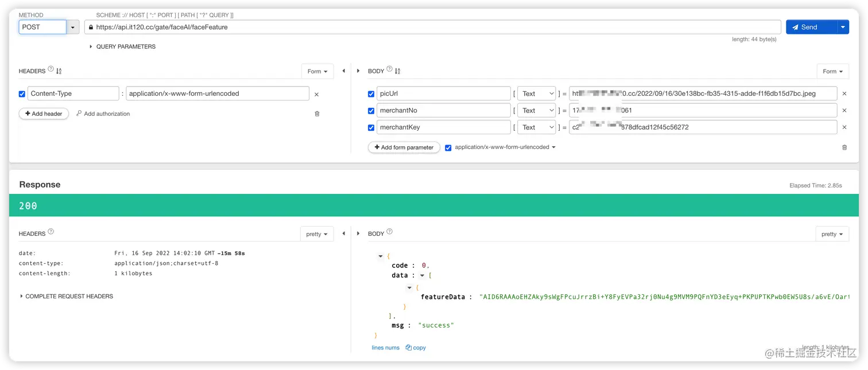Edit the request URL field
868x370 pixels.
433,27
